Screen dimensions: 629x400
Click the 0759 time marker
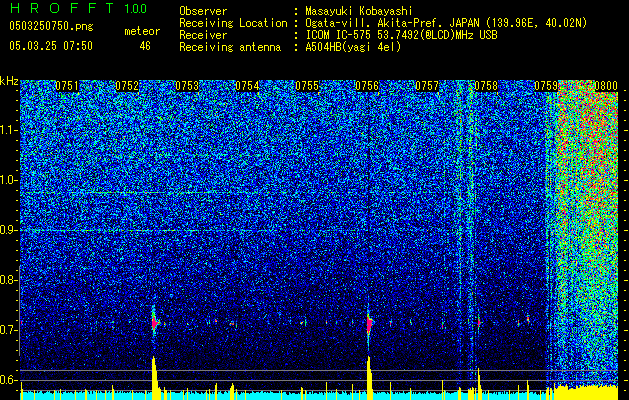(546, 86)
